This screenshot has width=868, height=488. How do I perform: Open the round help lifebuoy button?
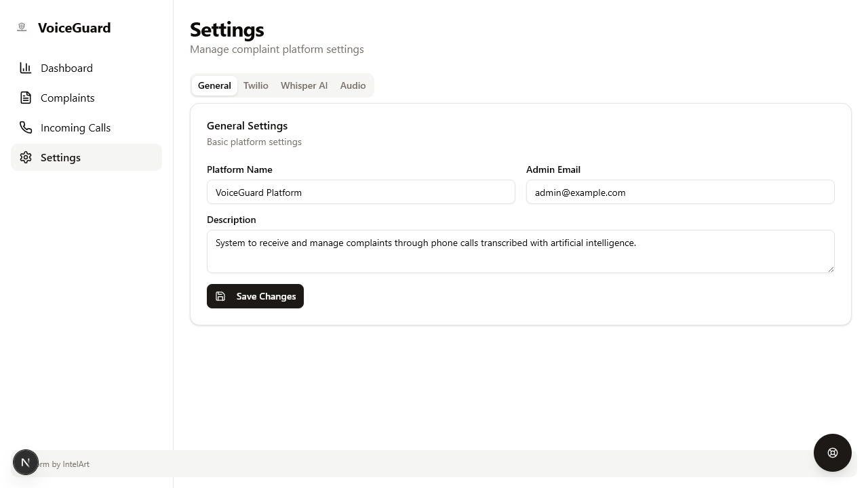833,453
